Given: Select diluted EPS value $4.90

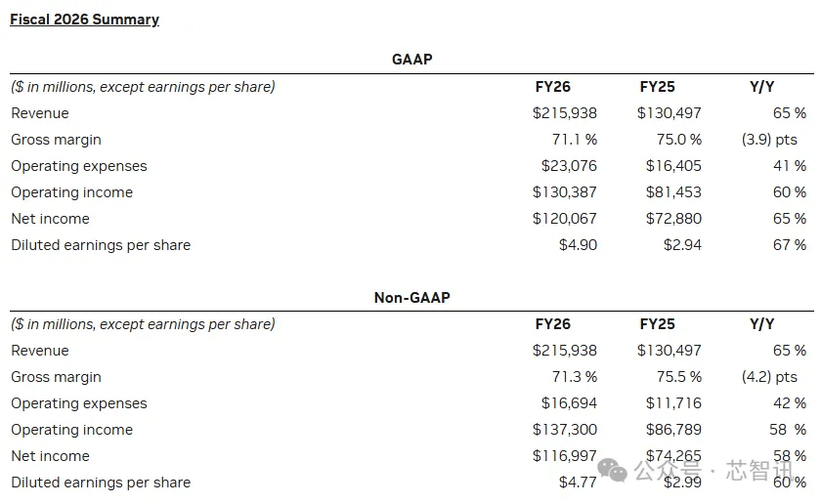Looking at the screenshot, I should point(577,245).
